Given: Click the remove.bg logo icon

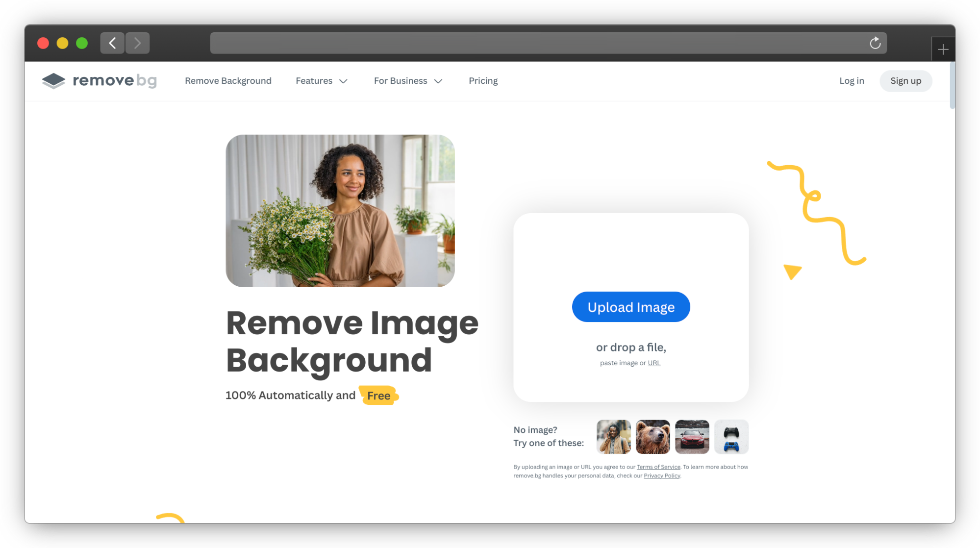Looking at the screenshot, I should (x=54, y=80).
